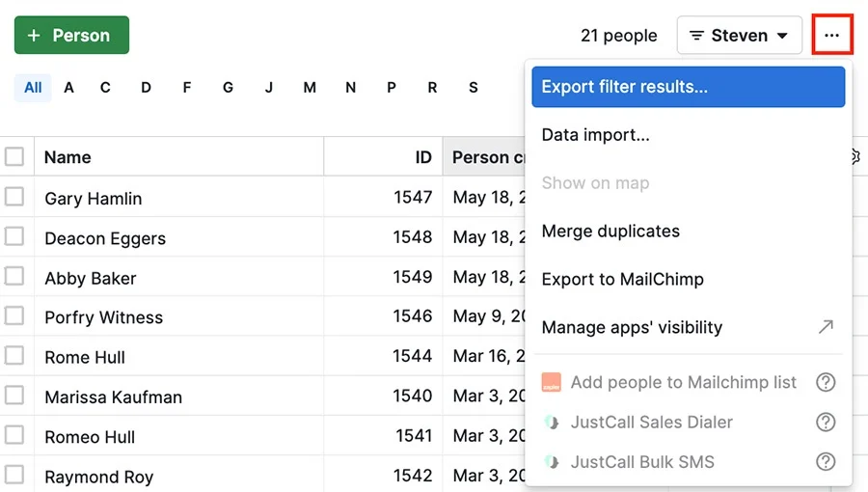Open the Data import option
The image size is (868, 492).
[x=595, y=135]
